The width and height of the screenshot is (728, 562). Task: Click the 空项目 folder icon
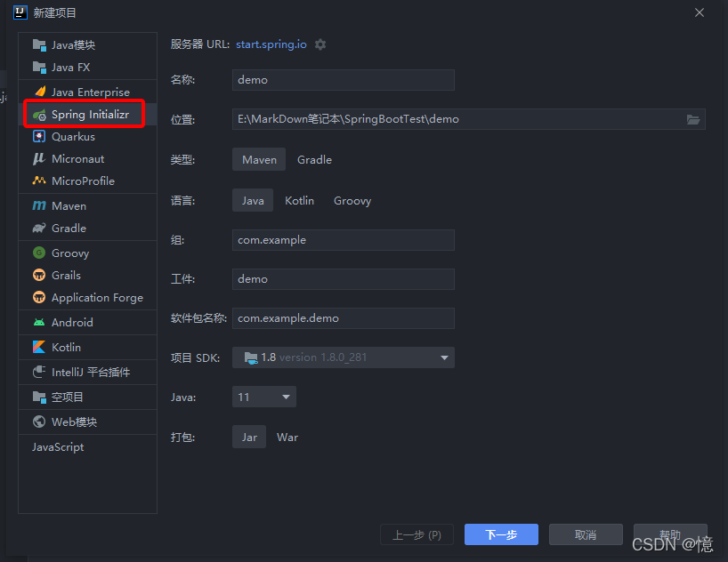click(39, 397)
